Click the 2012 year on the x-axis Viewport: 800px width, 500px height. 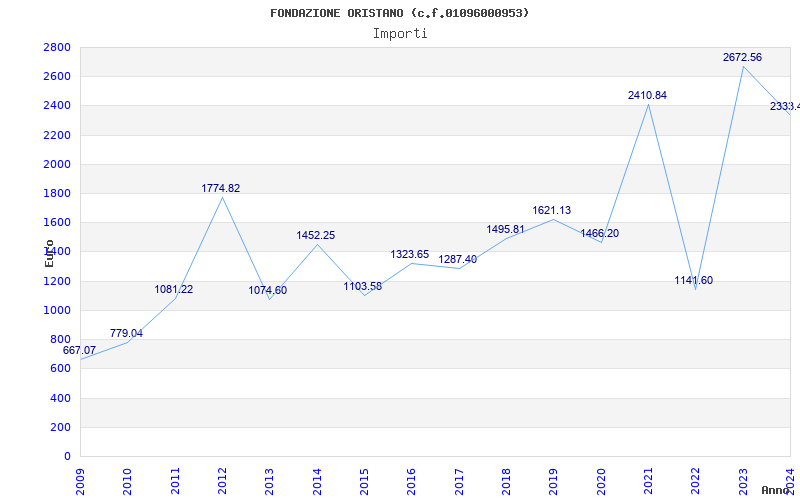point(222,481)
